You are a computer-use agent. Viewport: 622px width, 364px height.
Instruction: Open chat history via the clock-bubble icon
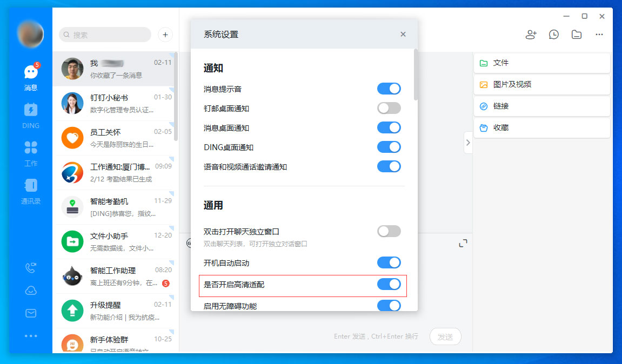(x=553, y=34)
